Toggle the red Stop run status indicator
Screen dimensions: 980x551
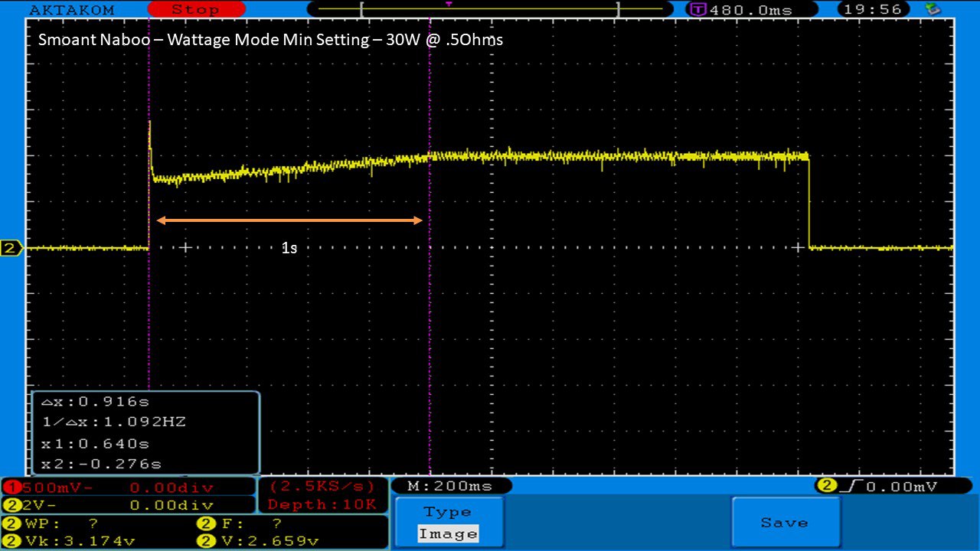click(195, 10)
